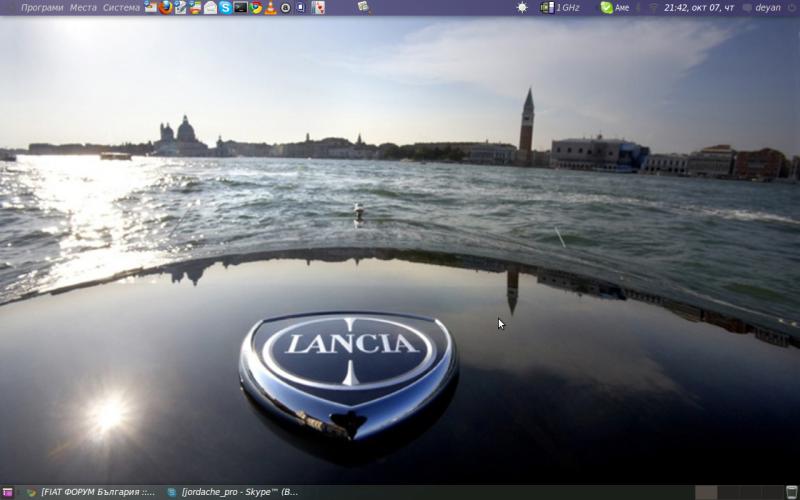Screen dimensions: 800x500
Task: Open VLC media player cone icon
Action: (271, 7)
